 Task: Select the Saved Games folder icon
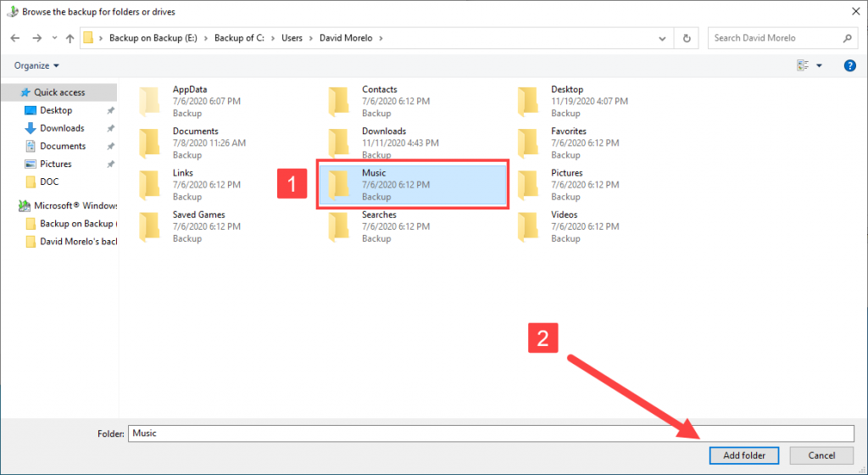pyautogui.click(x=149, y=227)
